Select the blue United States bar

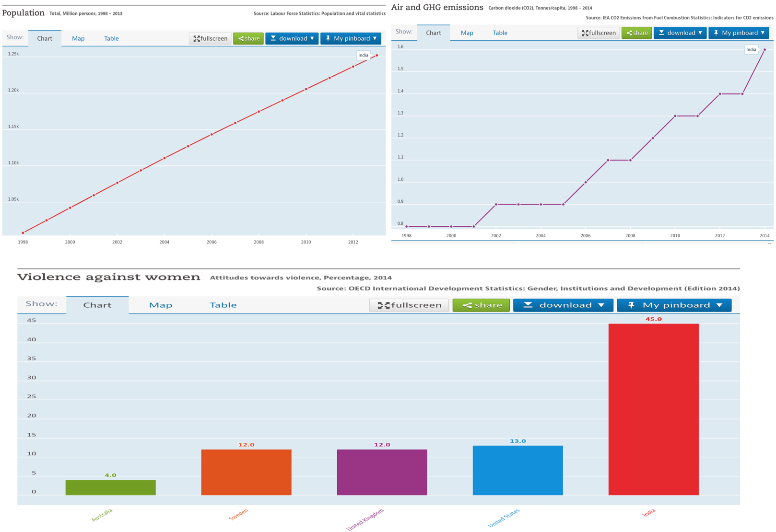point(517,470)
